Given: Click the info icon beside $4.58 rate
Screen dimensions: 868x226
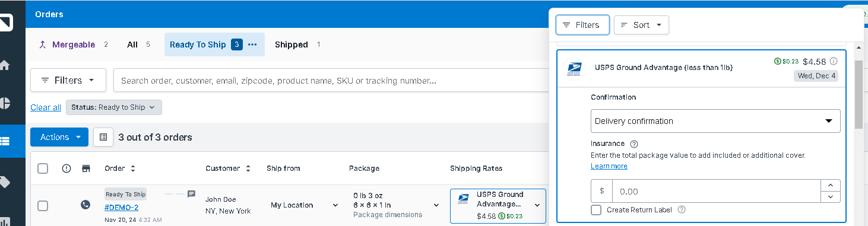Looking at the screenshot, I should pyautogui.click(x=834, y=61).
